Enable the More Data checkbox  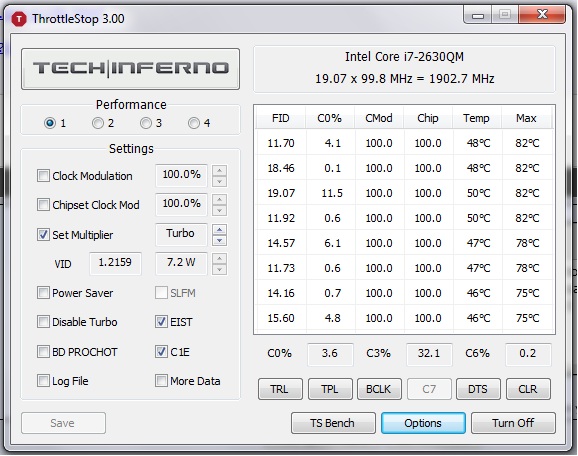pos(161,380)
